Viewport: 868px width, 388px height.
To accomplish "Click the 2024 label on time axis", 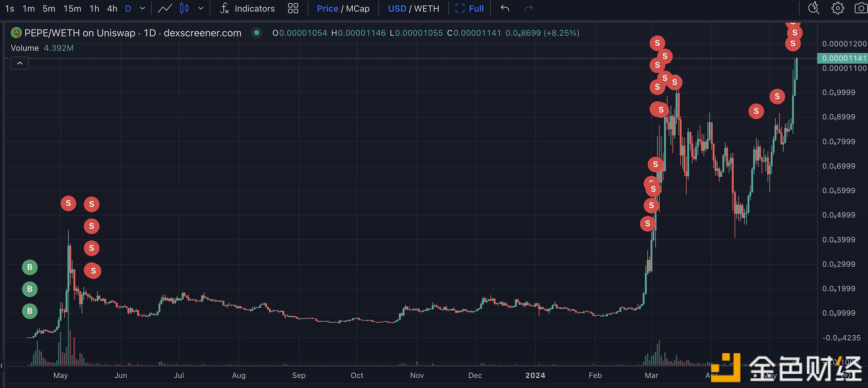I will (x=535, y=375).
